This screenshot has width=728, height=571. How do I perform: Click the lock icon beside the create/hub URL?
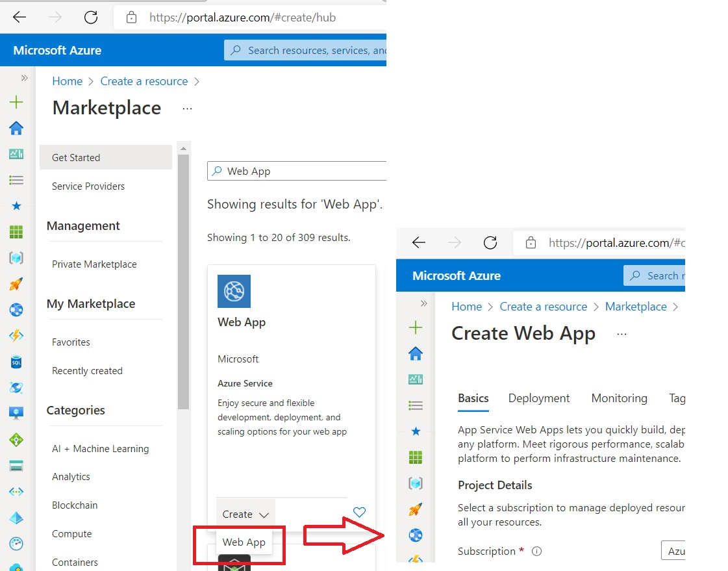[x=131, y=18]
